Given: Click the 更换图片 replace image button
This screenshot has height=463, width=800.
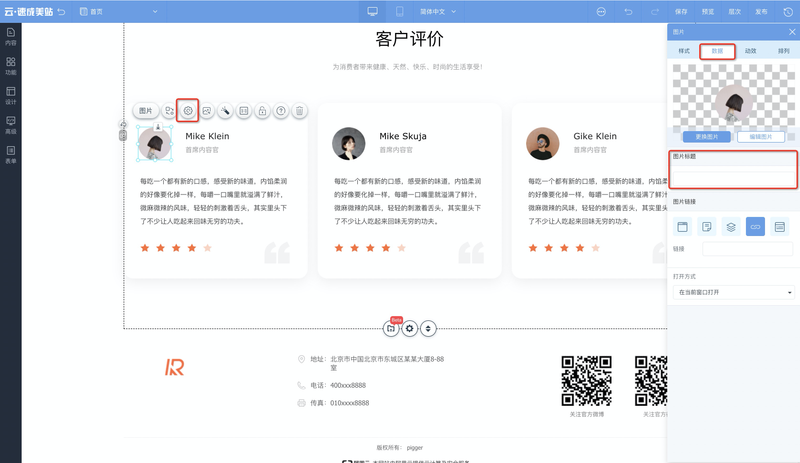Looking at the screenshot, I should point(707,137).
